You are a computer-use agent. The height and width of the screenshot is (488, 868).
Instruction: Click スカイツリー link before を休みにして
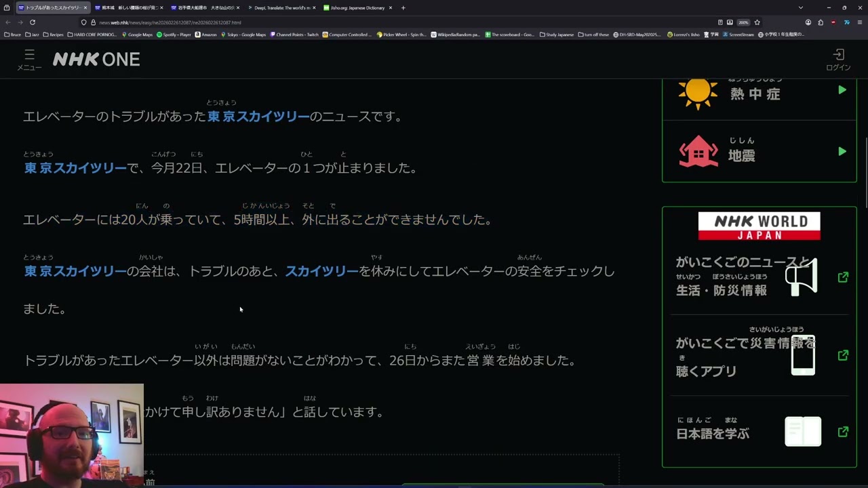point(321,271)
